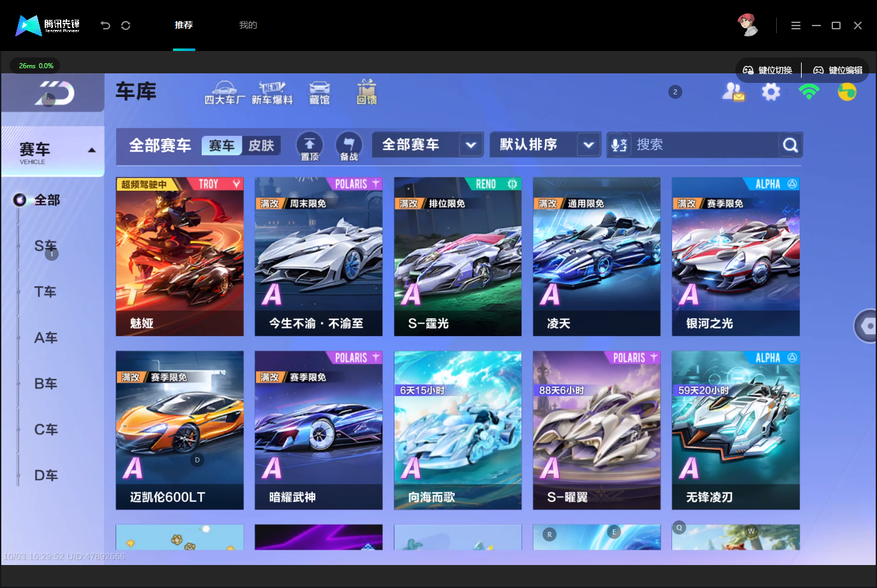
Task: Select D车 category
Action: (45, 476)
